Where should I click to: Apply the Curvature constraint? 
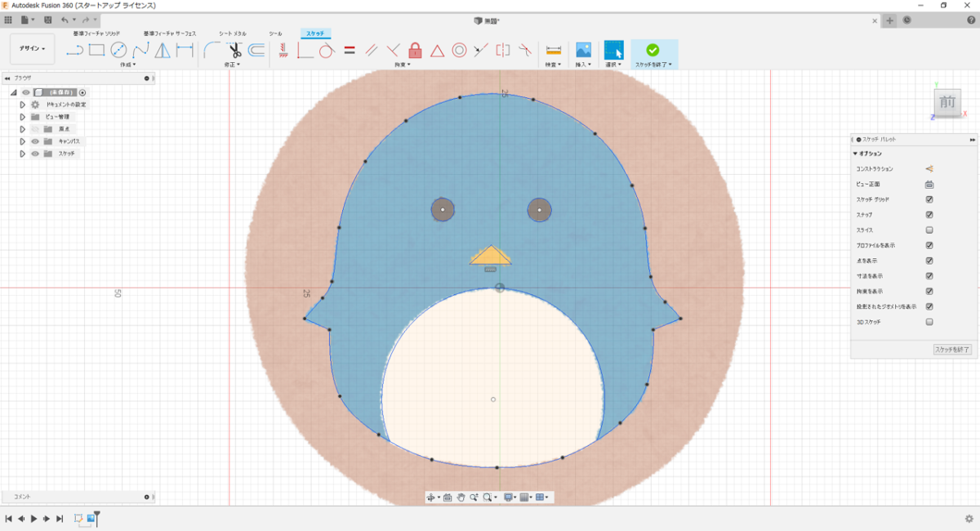(x=525, y=51)
